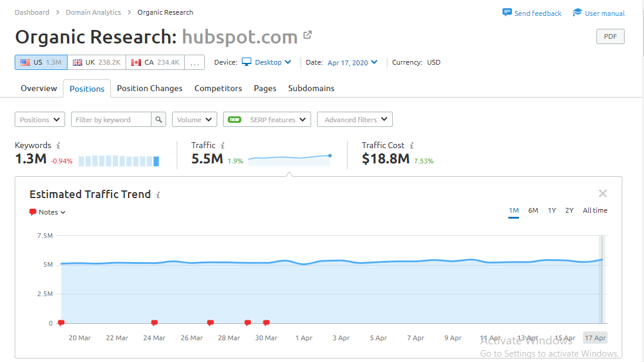Image resolution: width=644 pixels, height=362 pixels.
Task: Click the note marker near 24 Mar
Action: coord(154,323)
